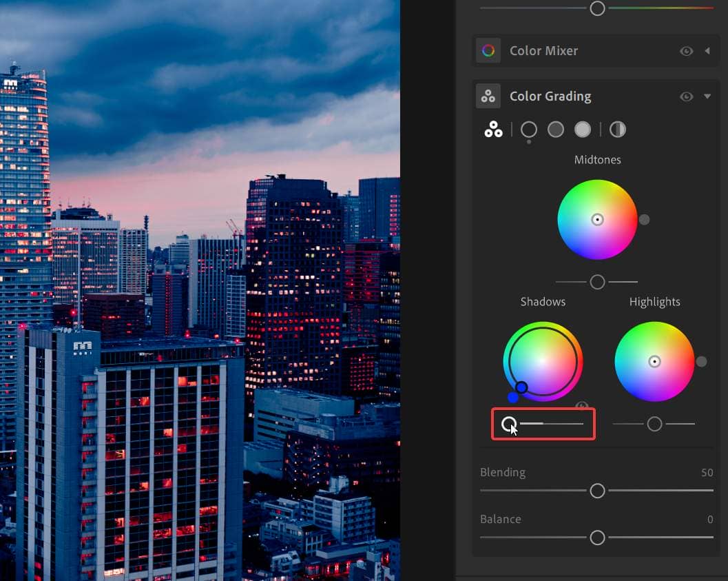Click the Midtones hue handle beside wheel

click(x=645, y=220)
